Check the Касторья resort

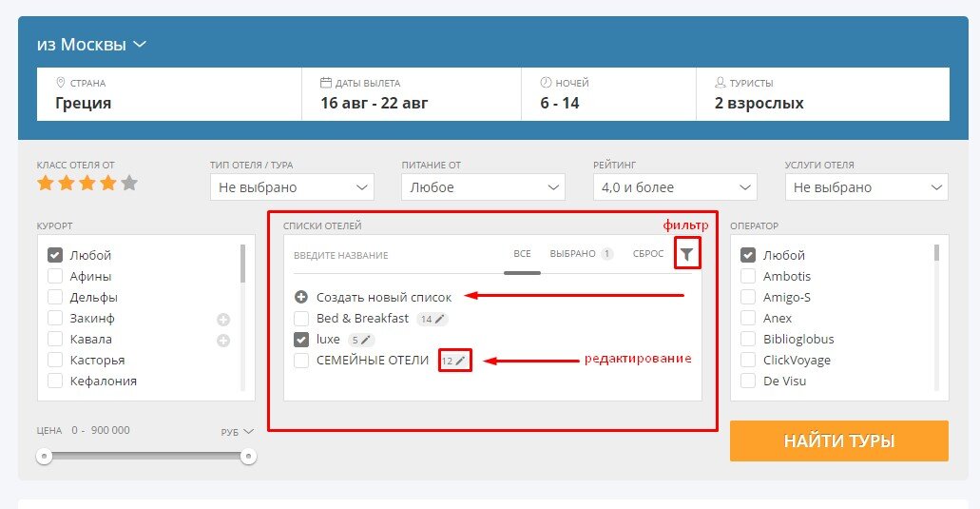(x=55, y=360)
